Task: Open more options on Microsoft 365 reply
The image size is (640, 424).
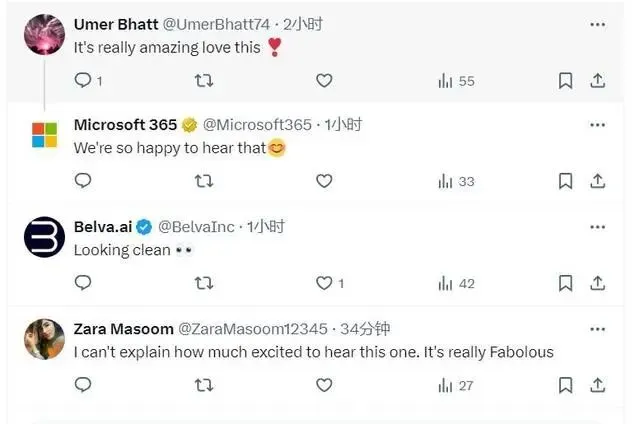Action: [597, 125]
